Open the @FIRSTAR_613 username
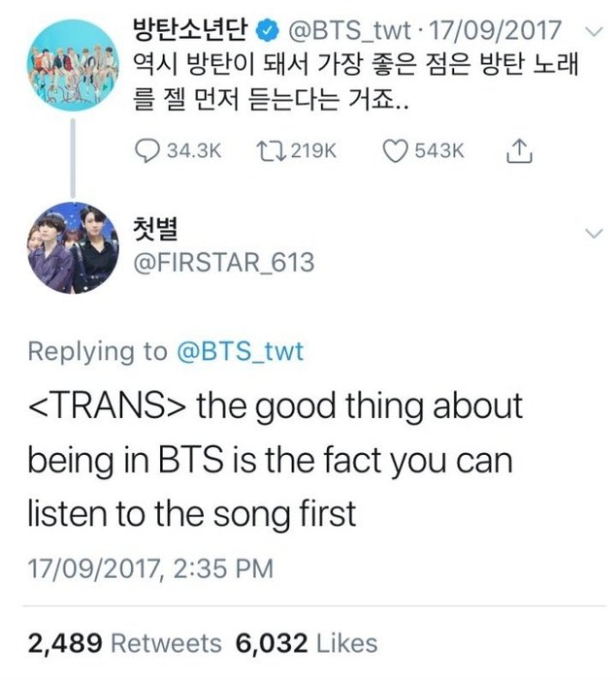The width and height of the screenshot is (616, 679). coord(223,263)
